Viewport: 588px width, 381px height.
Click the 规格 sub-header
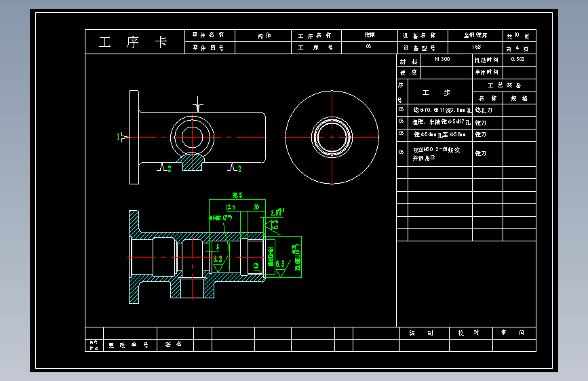point(519,98)
